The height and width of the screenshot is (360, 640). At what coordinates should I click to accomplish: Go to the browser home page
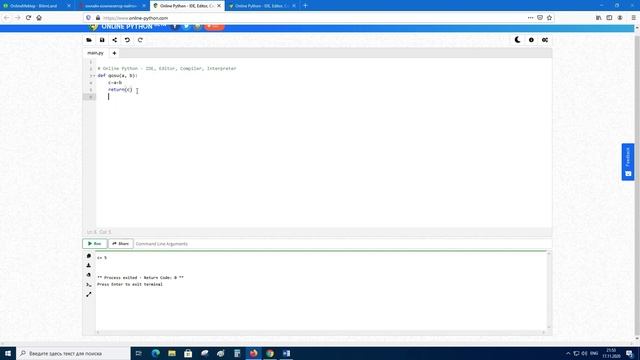[39, 18]
